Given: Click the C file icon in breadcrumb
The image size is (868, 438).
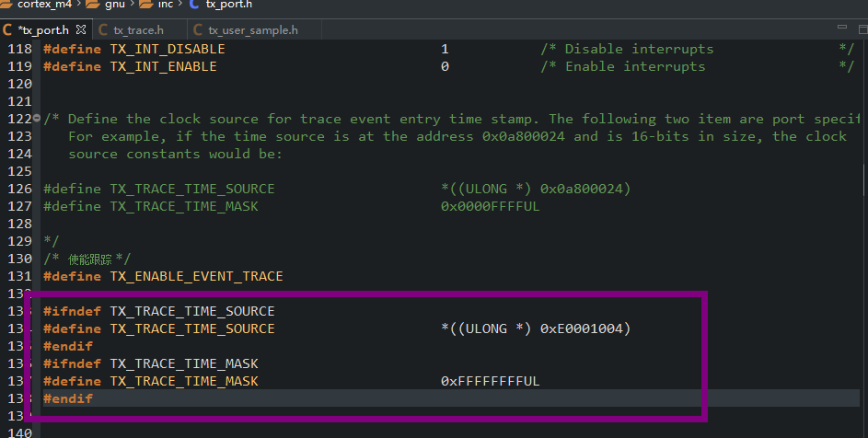Looking at the screenshot, I should (x=194, y=5).
